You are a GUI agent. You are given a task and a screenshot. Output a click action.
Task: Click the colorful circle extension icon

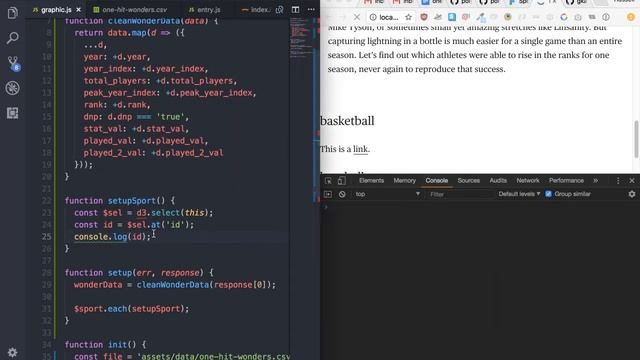tap(564, 17)
